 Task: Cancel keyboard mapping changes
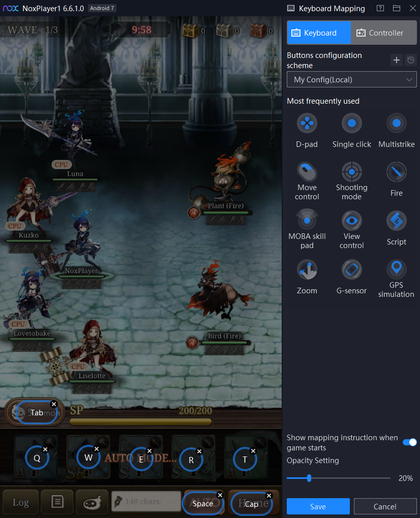point(385,506)
